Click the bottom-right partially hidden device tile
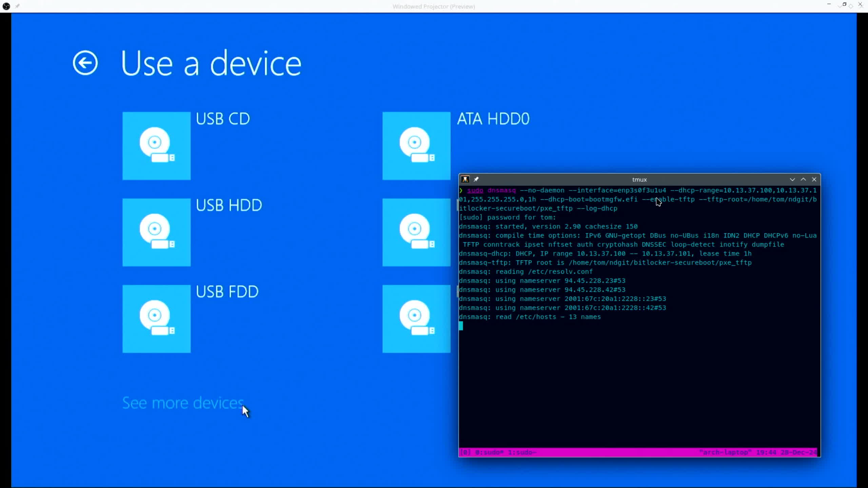The height and width of the screenshot is (488, 868). click(x=416, y=319)
